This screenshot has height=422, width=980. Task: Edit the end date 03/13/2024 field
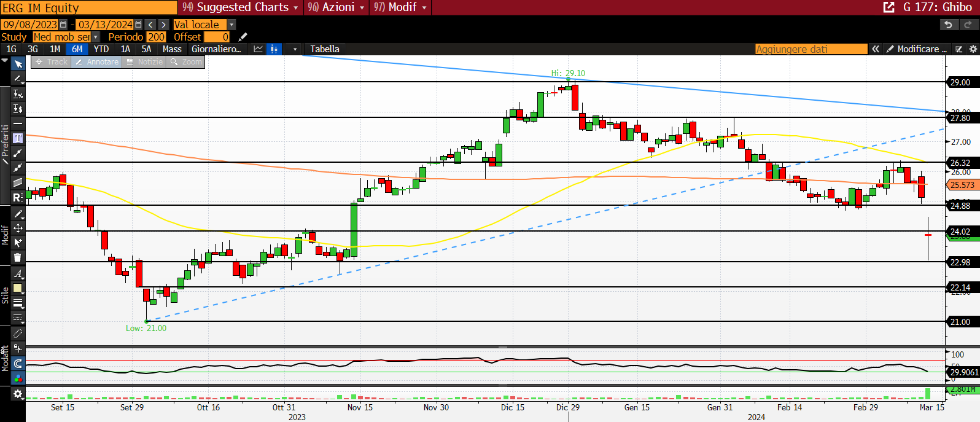tap(105, 25)
